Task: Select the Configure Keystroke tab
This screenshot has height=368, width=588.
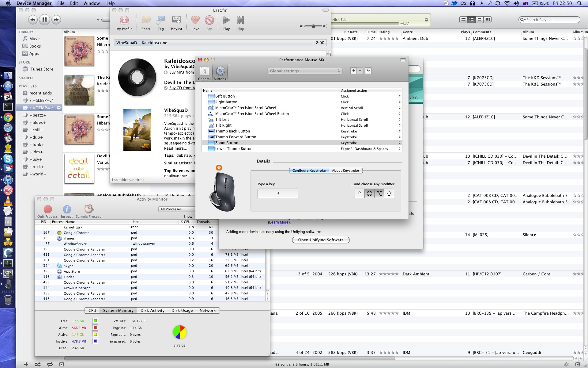Action: coord(309,171)
